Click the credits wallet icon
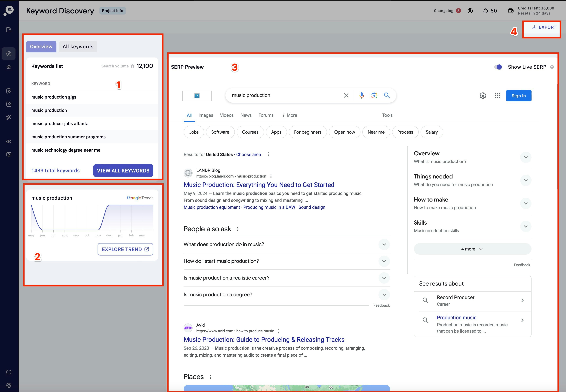The height and width of the screenshot is (392, 566). coord(511,11)
